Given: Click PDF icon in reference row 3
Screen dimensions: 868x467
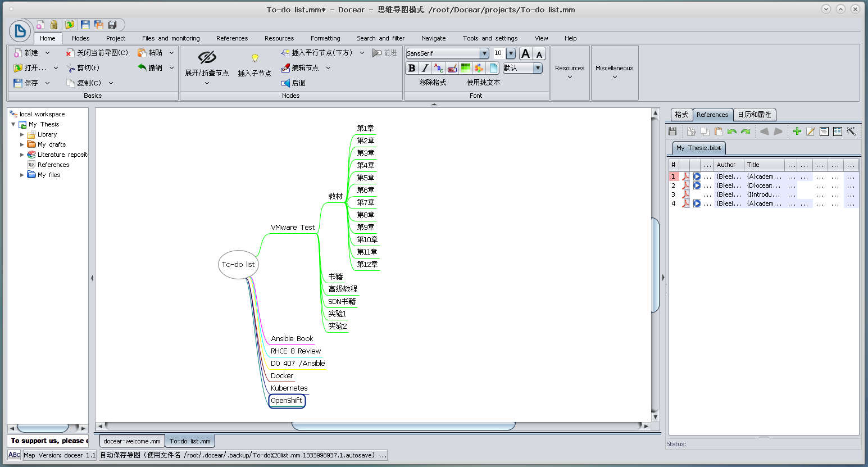Looking at the screenshot, I should (x=685, y=194).
